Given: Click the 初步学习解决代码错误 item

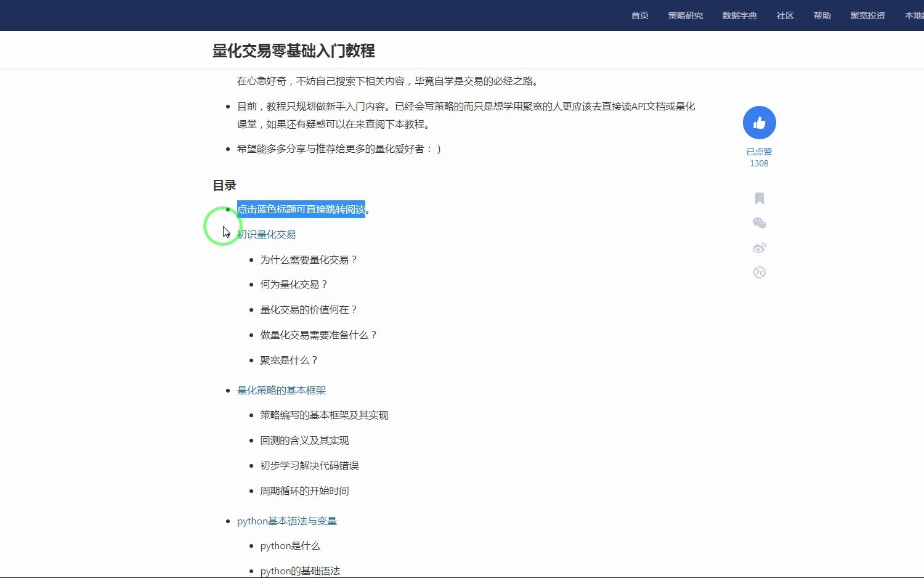Looking at the screenshot, I should (309, 466).
